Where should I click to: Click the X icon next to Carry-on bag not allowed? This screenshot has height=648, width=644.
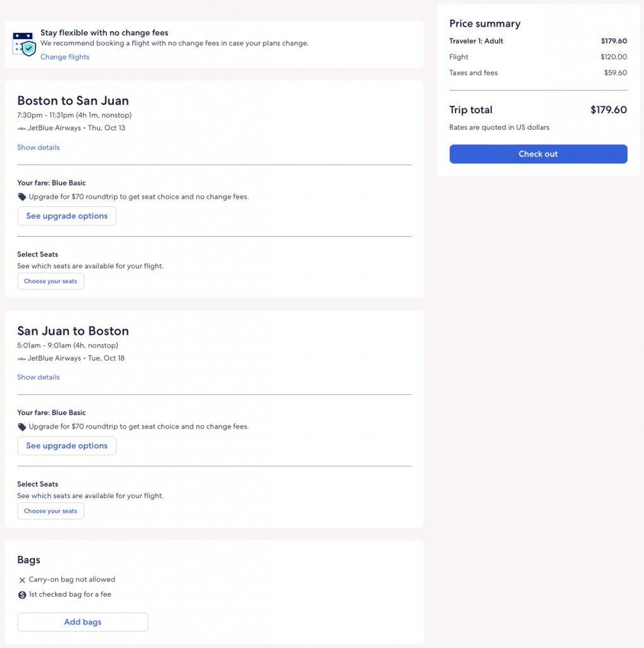click(x=22, y=580)
